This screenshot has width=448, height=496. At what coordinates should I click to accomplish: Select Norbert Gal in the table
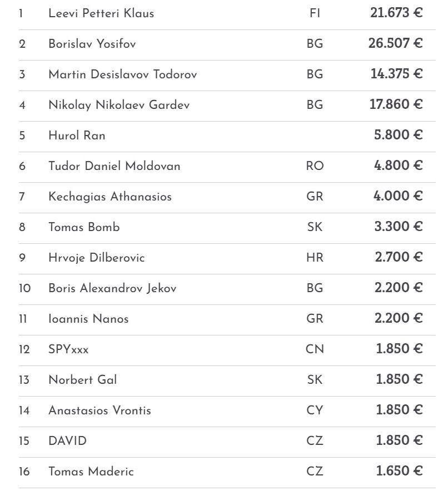82,380
